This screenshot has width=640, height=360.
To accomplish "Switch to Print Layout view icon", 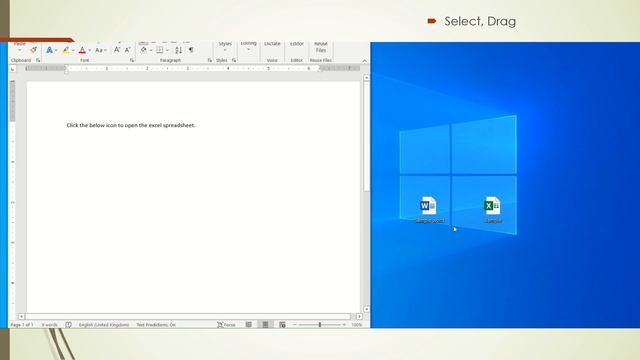I will [x=265, y=325].
